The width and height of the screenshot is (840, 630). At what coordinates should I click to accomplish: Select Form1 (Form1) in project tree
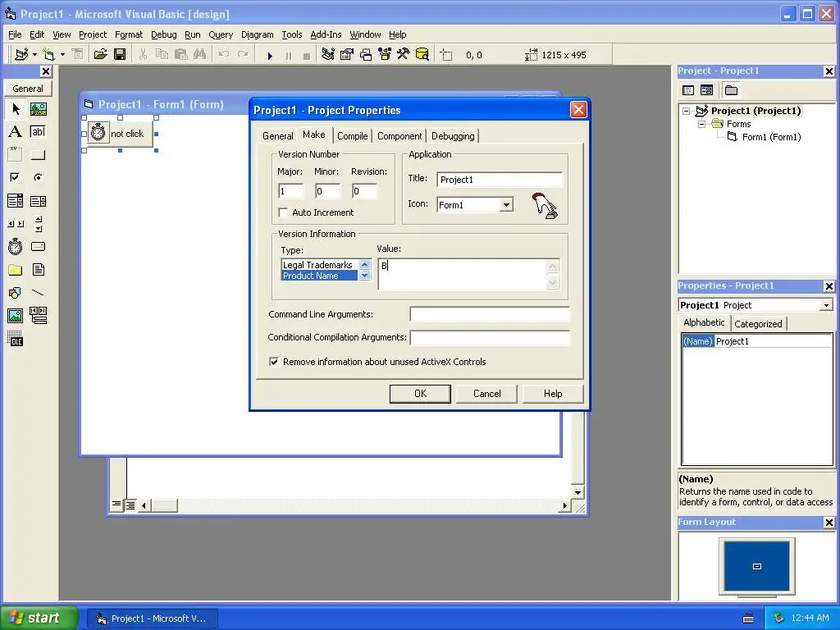coord(771,137)
